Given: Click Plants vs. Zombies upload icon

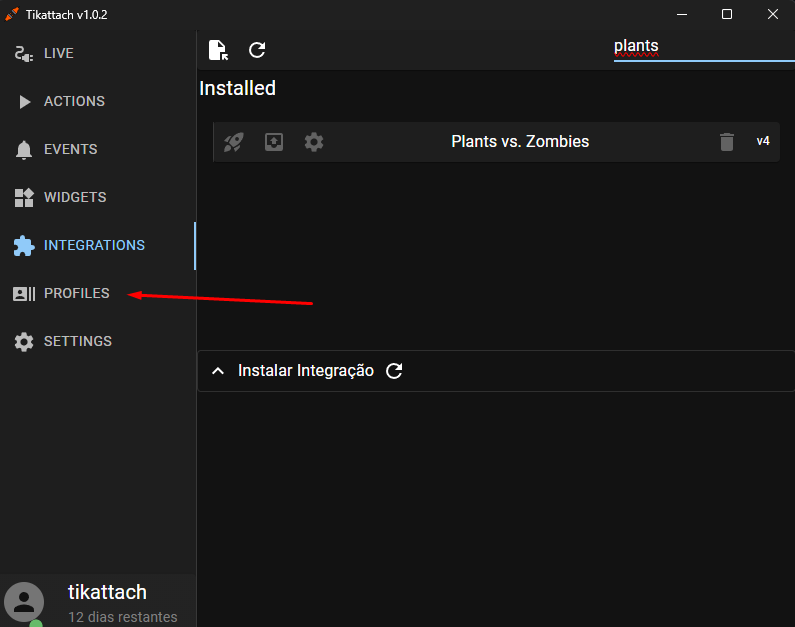Looking at the screenshot, I should (x=274, y=142).
